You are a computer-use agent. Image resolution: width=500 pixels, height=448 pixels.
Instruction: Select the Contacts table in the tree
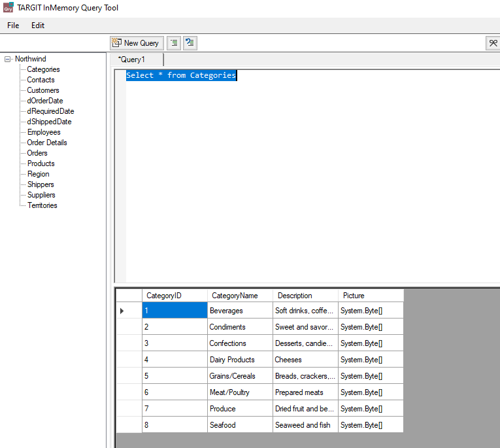point(41,80)
